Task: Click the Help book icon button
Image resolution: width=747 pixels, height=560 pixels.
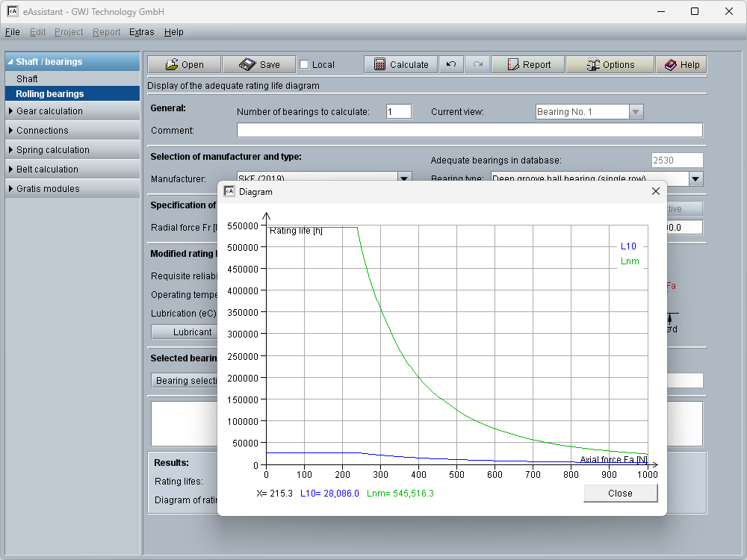Action: click(681, 65)
